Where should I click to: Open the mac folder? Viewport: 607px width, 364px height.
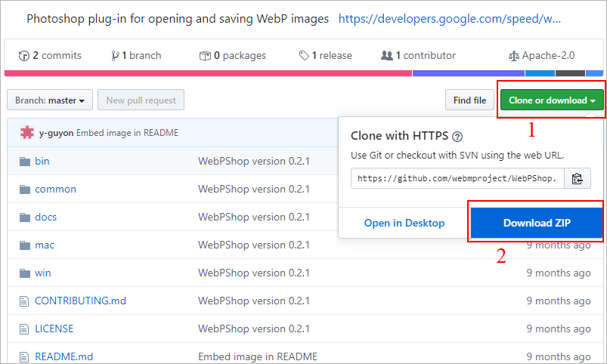45,245
